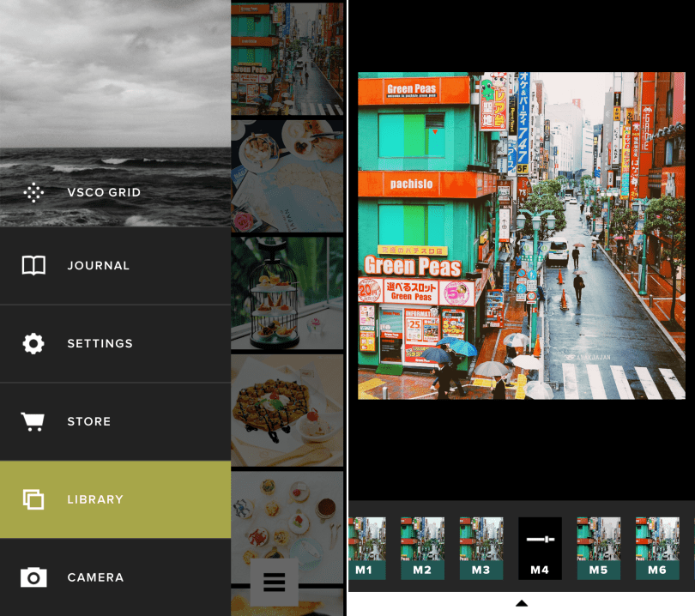
Task: Tap the VSCO Grid dots icon
Action: coord(33,192)
